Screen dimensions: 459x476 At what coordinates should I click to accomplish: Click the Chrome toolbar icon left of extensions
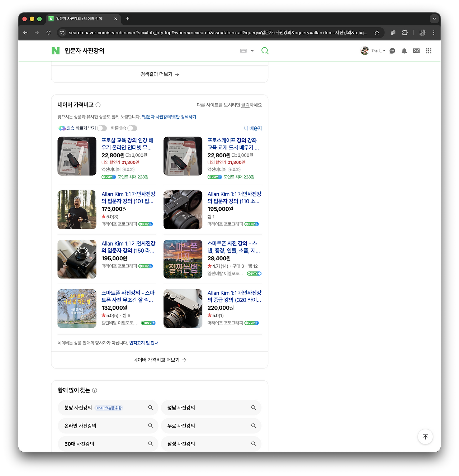(x=393, y=33)
